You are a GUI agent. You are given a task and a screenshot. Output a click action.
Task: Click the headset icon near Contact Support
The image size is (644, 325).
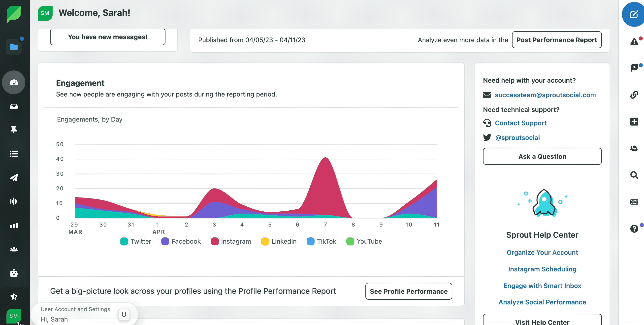tap(487, 123)
